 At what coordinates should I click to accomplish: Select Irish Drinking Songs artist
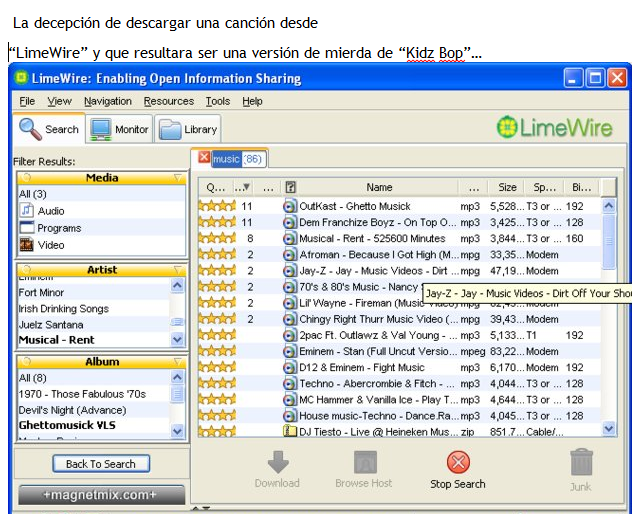pos(64,308)
